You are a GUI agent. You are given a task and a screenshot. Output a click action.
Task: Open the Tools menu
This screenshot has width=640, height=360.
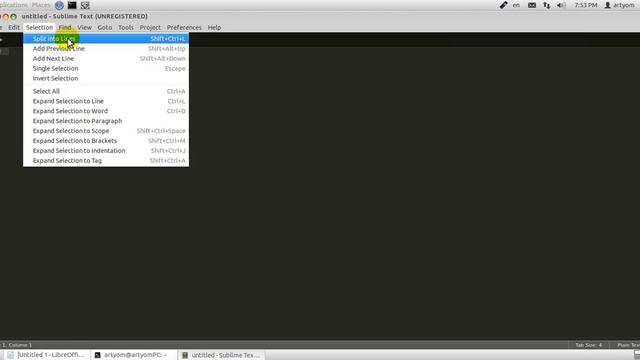click(126, 27)
